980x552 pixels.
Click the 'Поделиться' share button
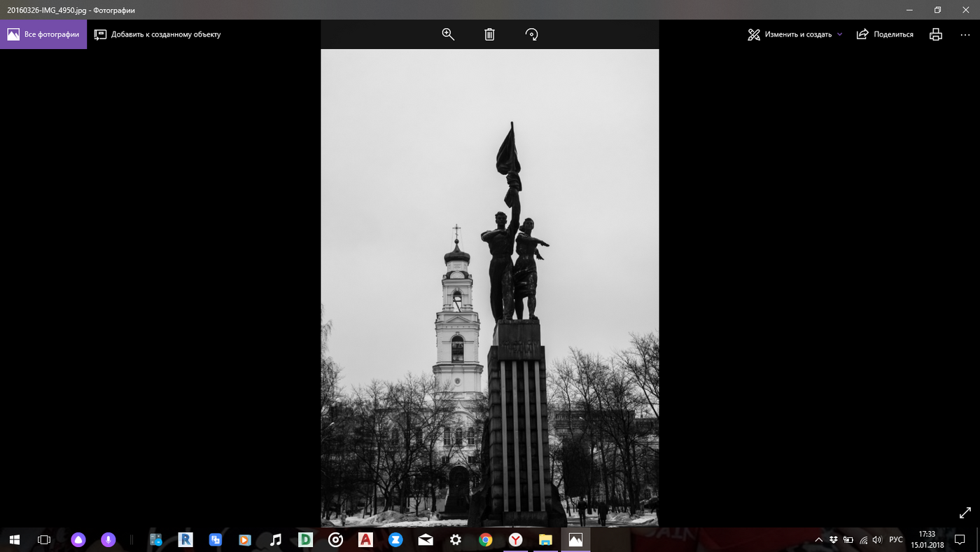885,34
